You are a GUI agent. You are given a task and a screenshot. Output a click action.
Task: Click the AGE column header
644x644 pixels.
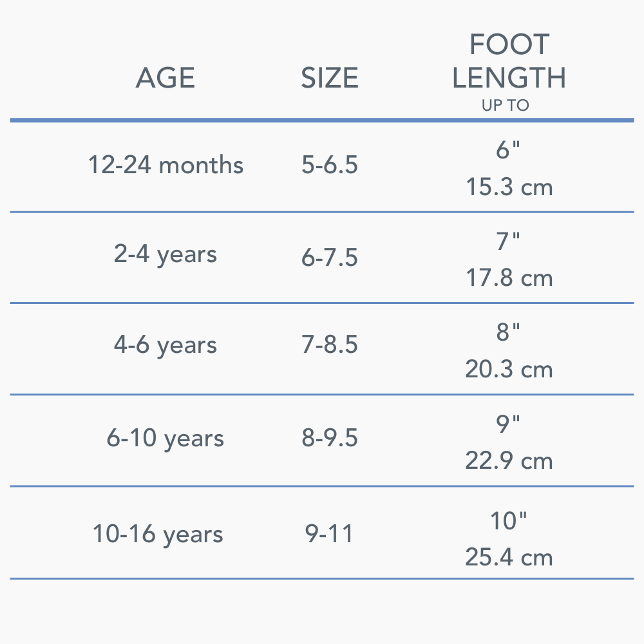pyautogui.click(x=166, y=79)
